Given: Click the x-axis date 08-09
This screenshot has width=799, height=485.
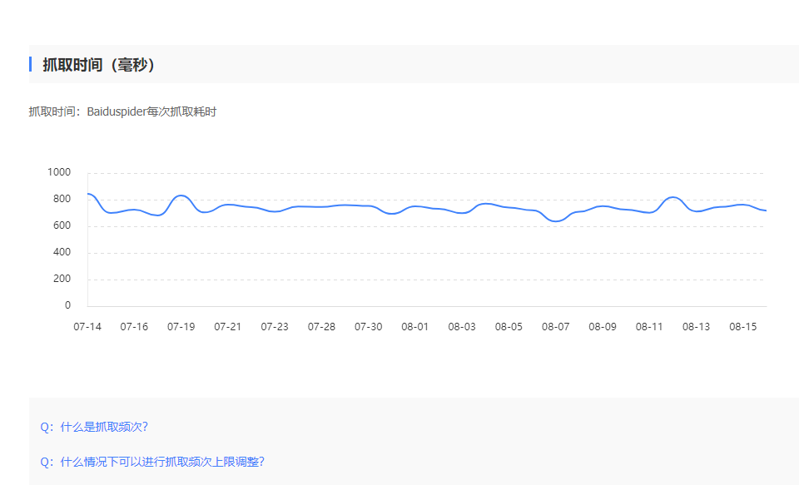Looking at the screenshot, I should [x=602, y=327].
